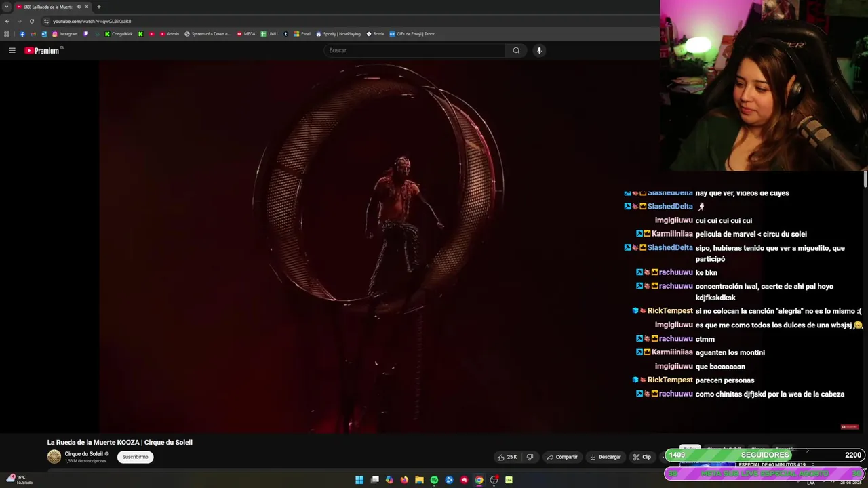Open OBS Studio from taskbar

click(494, 480)
